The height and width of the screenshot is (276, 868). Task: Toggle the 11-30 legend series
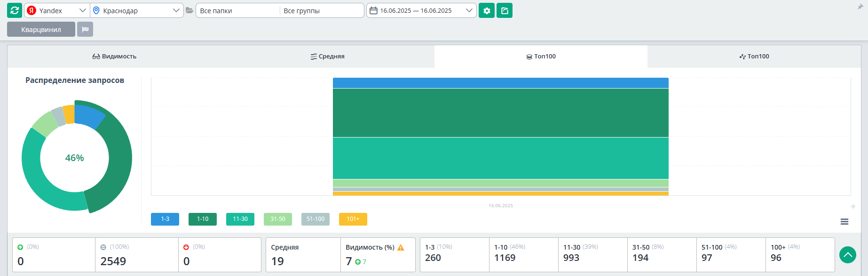pyautogui.click(x=240, y=219)
